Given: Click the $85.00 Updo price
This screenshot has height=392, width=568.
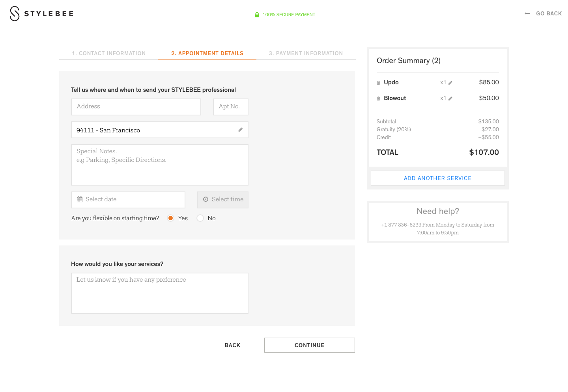Looking at the screenshot, I should [x=489, y=82].
